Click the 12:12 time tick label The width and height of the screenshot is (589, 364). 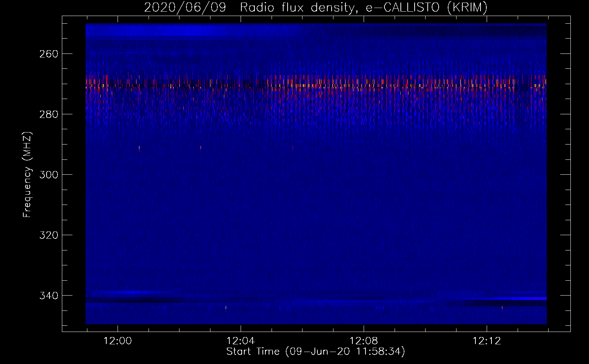click(x=487, y=341)
